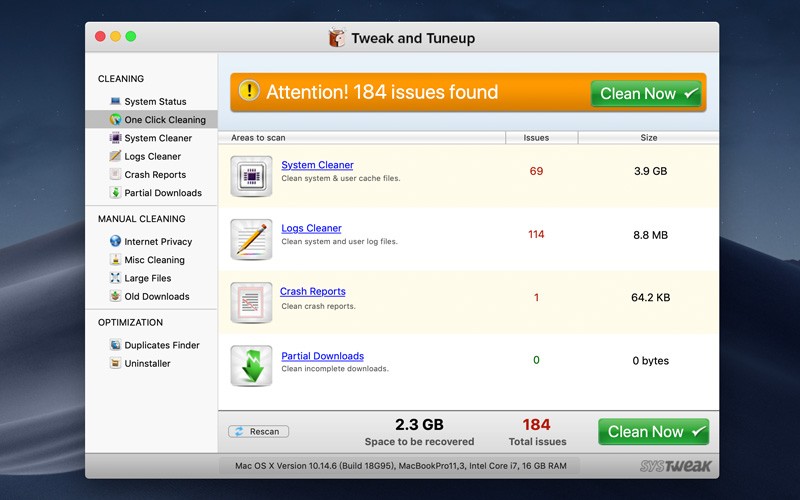Click the Systweak logo in the footer

pyautogui.click(x=676, y=466)
